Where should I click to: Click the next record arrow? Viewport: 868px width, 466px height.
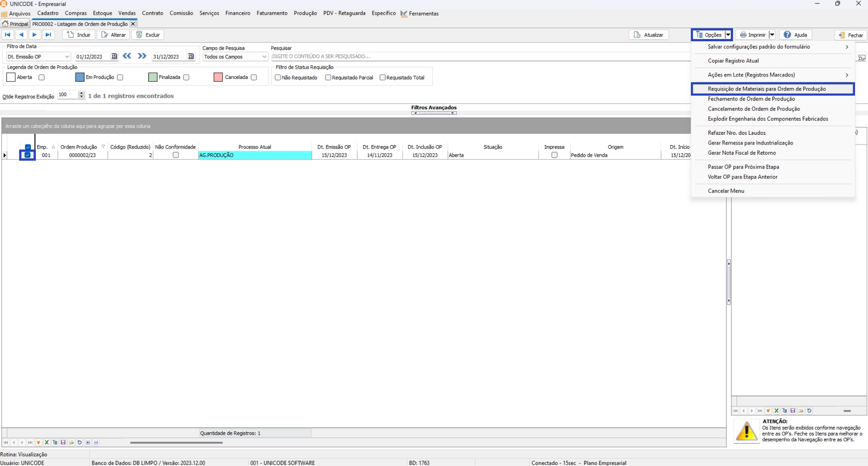tap(35, 35)
